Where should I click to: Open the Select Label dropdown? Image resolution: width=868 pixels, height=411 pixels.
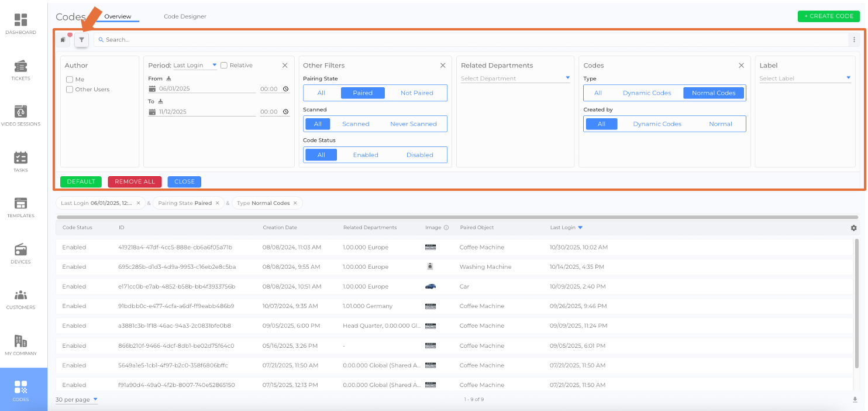click(805, 78)
